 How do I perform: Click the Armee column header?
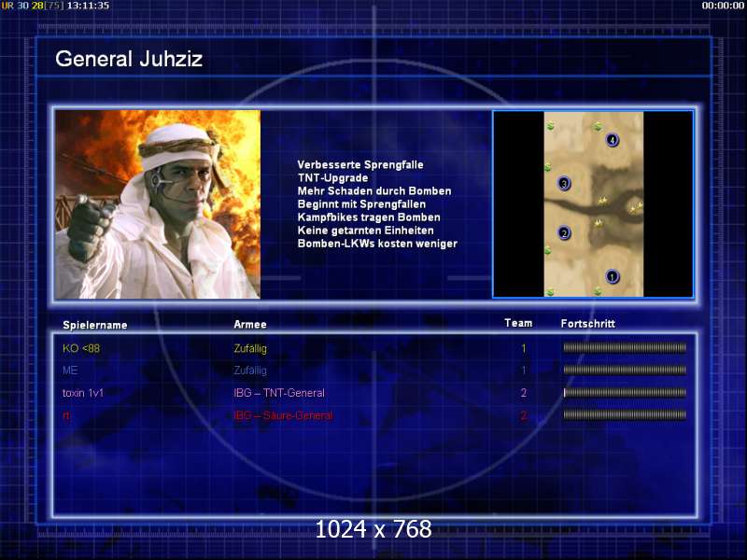249,324
